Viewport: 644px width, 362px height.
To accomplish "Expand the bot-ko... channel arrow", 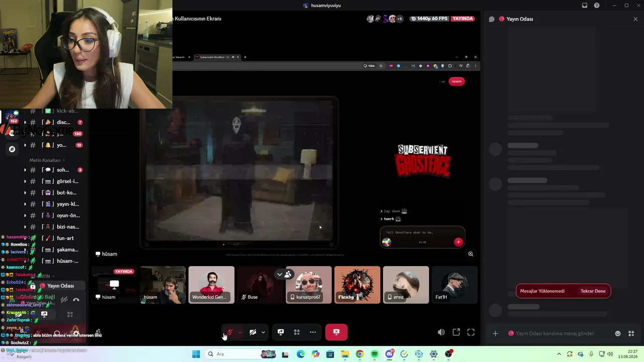I will click(x=25, y=193).
